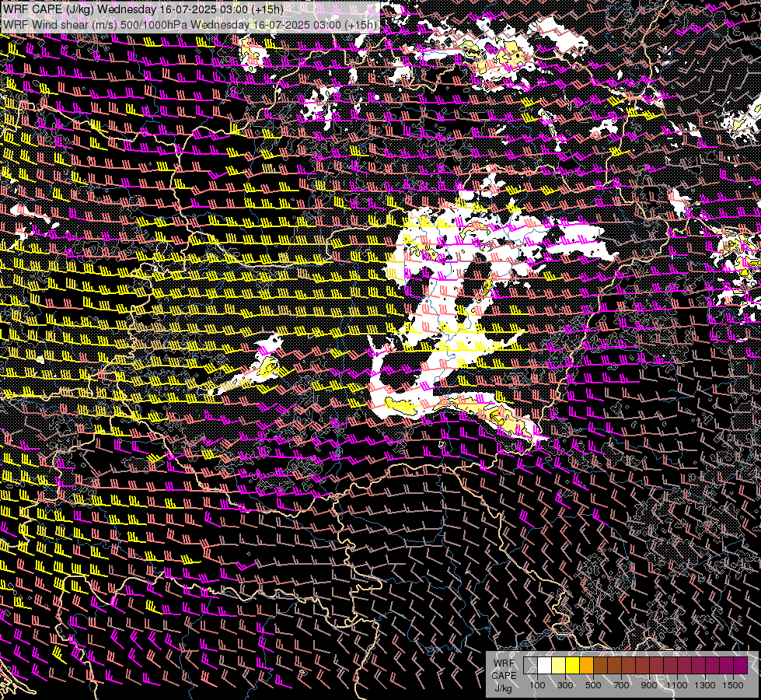Select the first brown swatch after 500
Image resolution: width=761 pixels, height=700 pixels.
(601, 666)
